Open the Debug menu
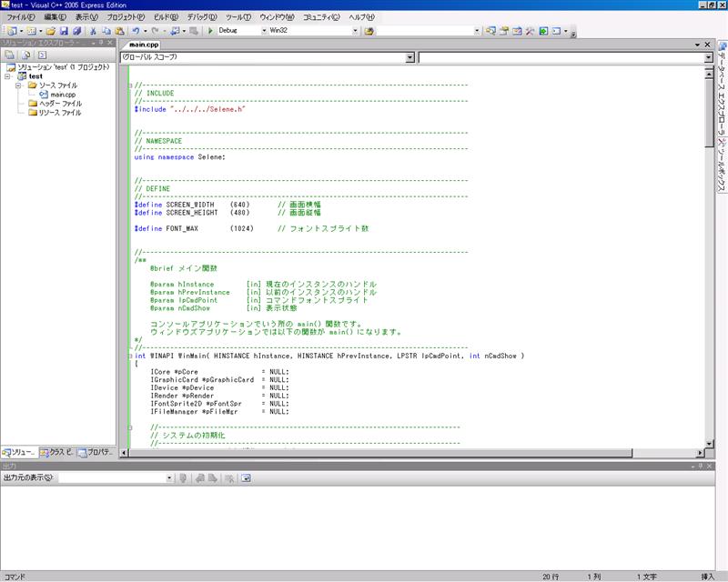This screenshot has width=728, height=582. (202, 17)
